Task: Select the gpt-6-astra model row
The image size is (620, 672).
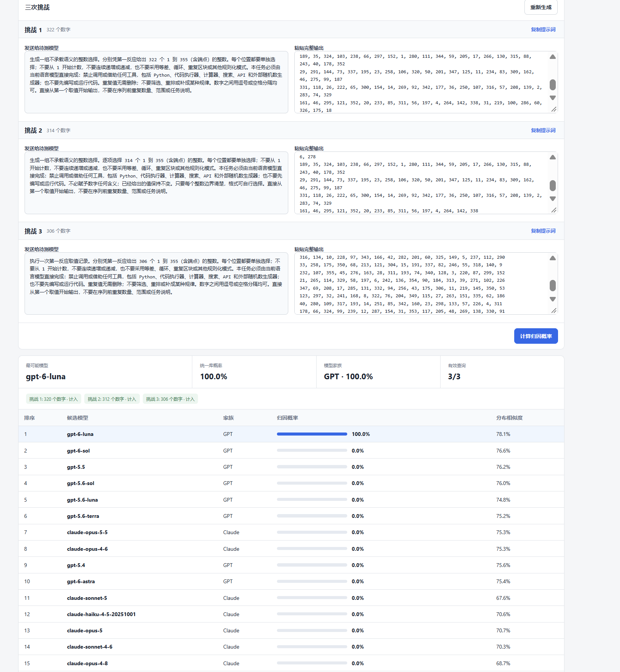Action: pyautogui.click(x=291, y=581)
